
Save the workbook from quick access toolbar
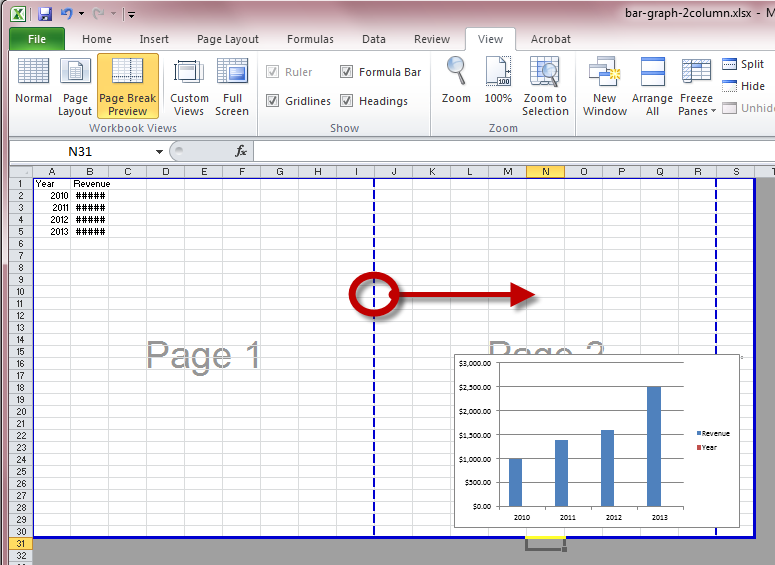(x=45, y=14)
